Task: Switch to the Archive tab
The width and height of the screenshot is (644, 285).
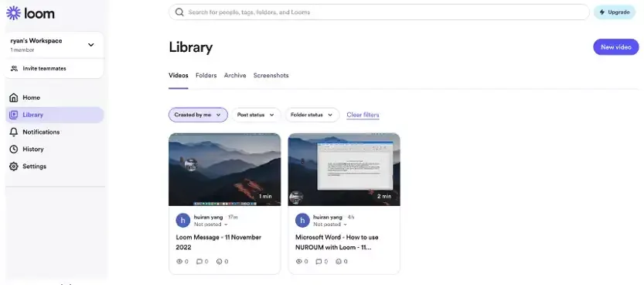Action: [235, 76]
